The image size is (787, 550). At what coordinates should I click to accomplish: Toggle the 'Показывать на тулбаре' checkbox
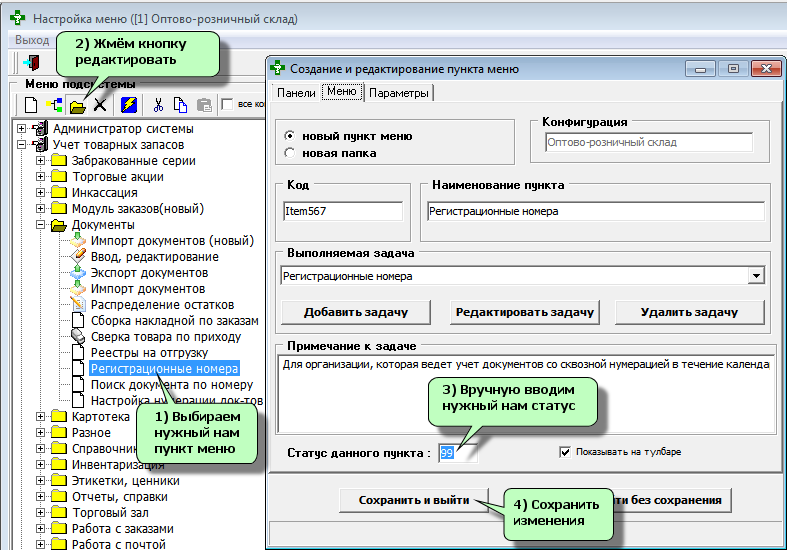pyautogui.click(x=565, y=452)
